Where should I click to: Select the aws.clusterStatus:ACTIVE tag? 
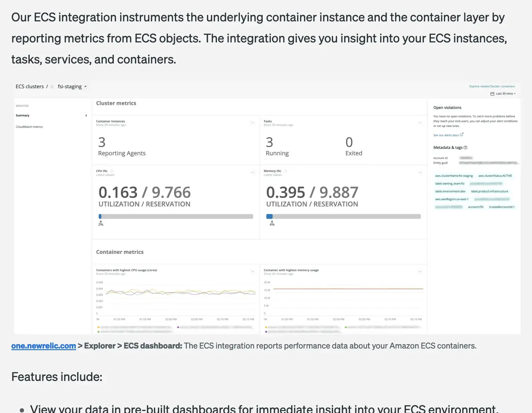pyautogui.click(x=495, y=176)
